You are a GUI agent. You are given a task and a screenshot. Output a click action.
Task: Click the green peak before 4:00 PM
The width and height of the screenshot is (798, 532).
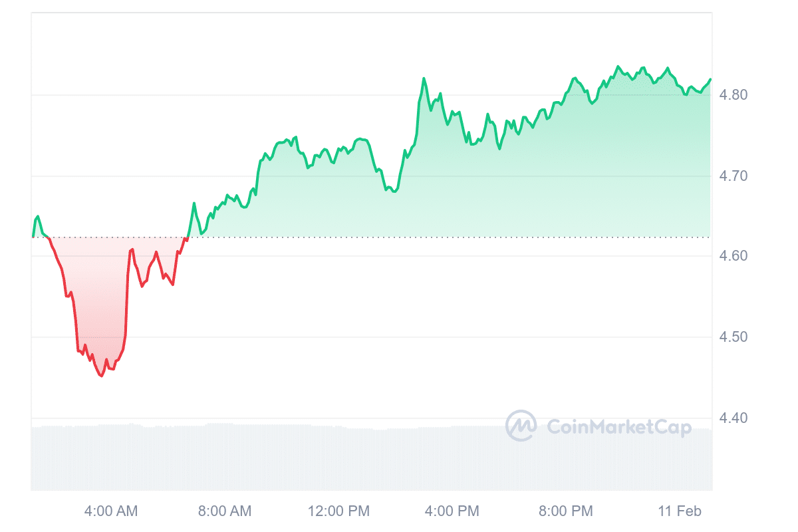pyautogui.click(x=424, y=78)
